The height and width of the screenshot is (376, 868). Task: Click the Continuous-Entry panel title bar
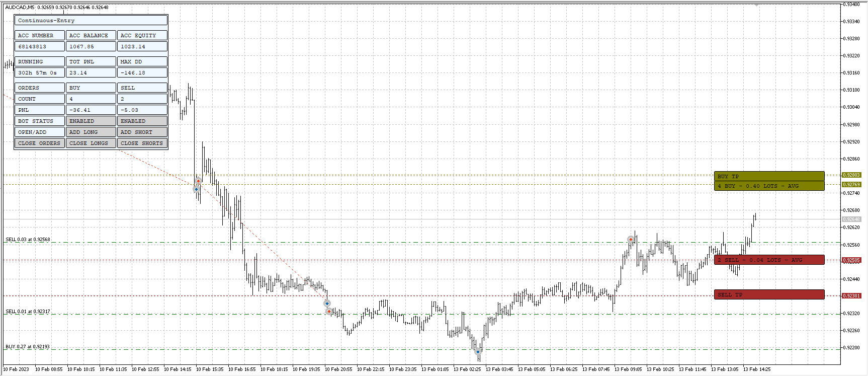[91, 21]
